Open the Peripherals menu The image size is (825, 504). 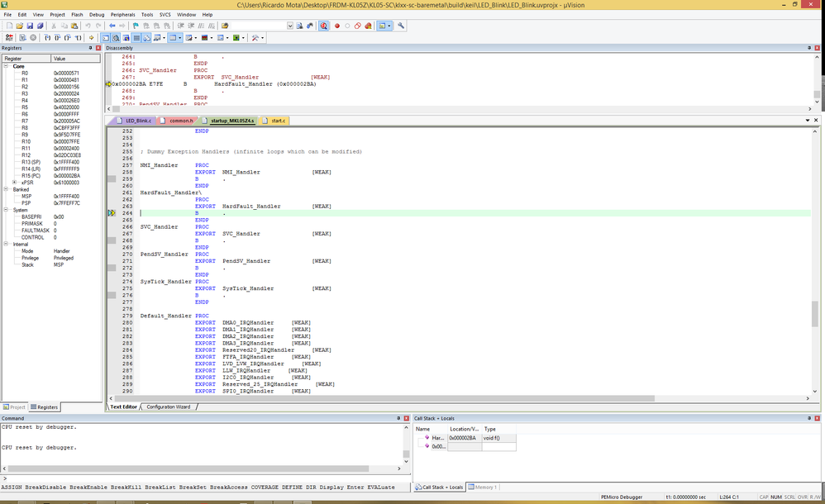tap(122, 15)
